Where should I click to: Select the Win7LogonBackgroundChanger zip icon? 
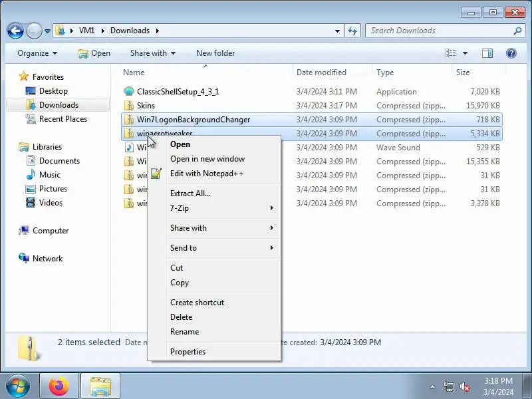129,120
